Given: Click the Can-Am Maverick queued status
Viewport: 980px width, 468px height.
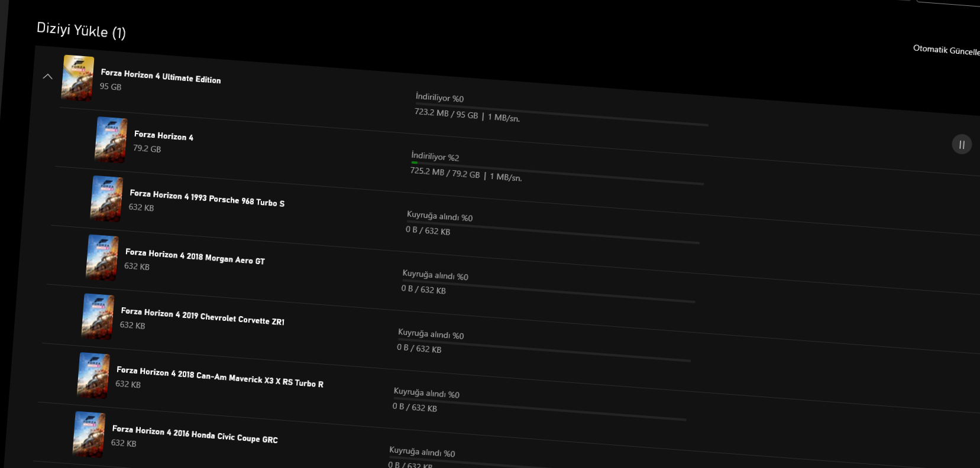Looking at the screenshot, I should click(x=426, y=393).
